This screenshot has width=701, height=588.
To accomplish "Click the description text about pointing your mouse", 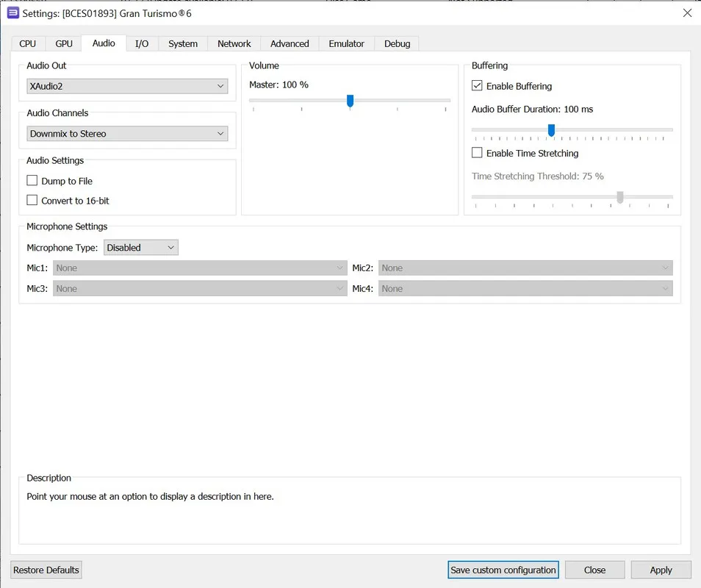I will 150,496.
